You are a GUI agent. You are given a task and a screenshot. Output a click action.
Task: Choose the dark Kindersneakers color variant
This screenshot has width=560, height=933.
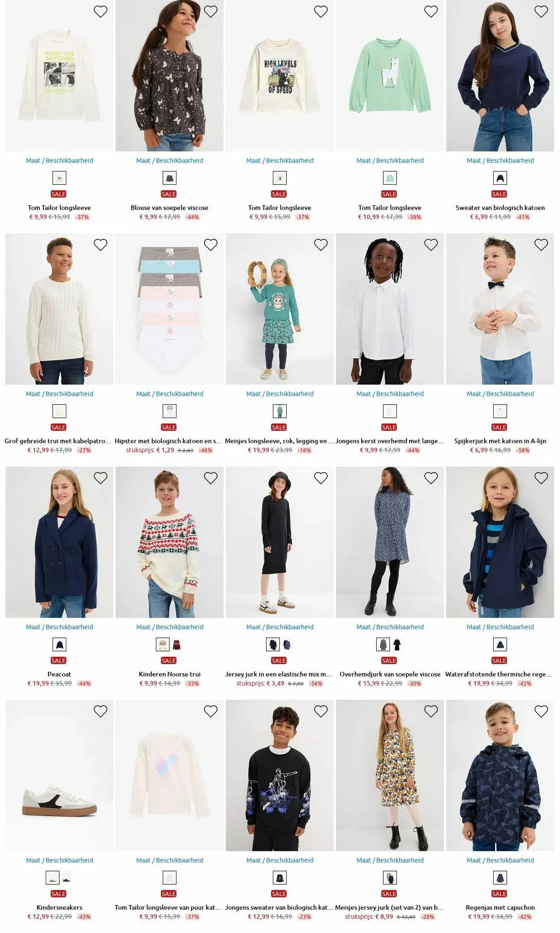[x=66, y=878]
